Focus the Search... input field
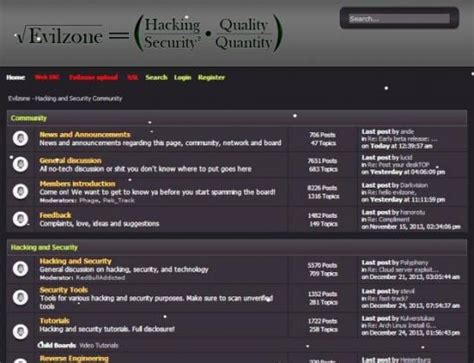This screenshot has width=474, height=363. coord(399,19)
